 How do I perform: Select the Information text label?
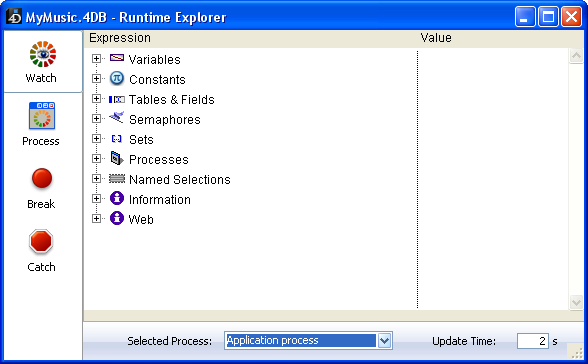(x=160, y=199)
